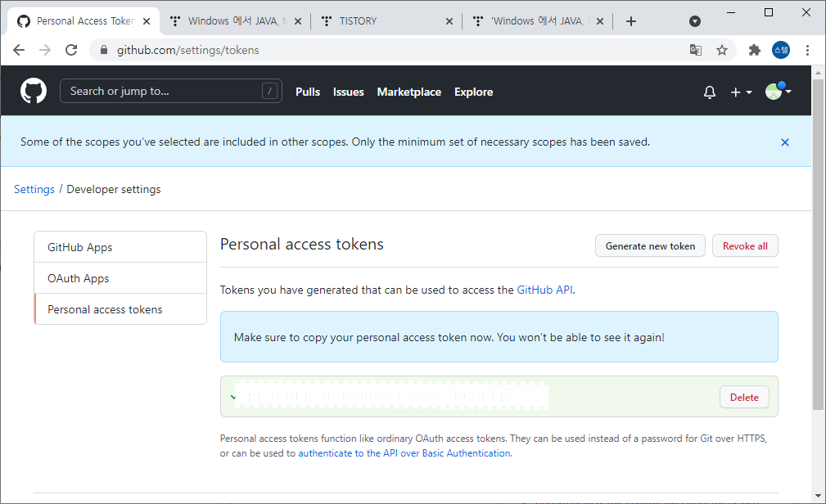Click the Developer settings breadcrumb text
Image resolution: width=826 pixels, height=504 pixels.
tap(114, 189)
